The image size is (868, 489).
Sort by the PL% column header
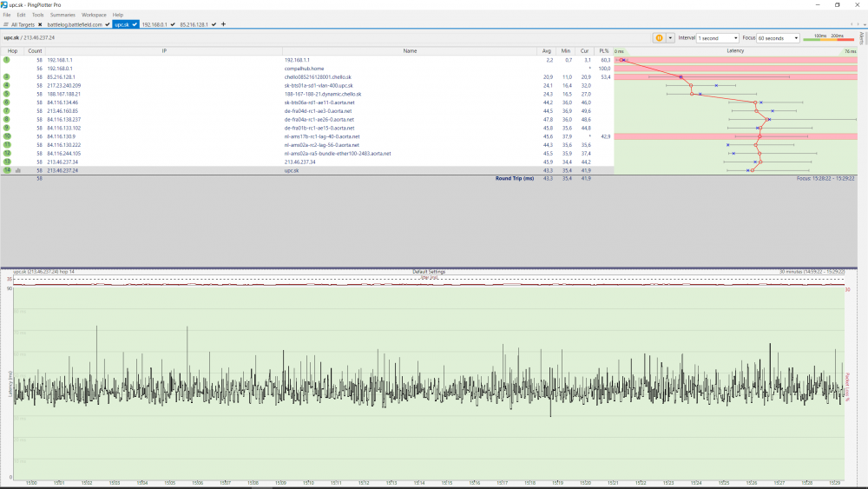point(602,51)
